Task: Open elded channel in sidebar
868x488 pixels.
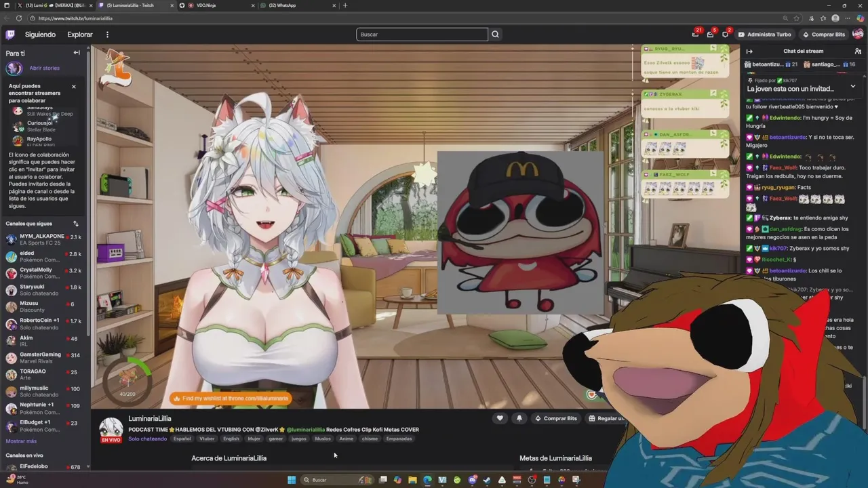Action: (x=43, y=256)
